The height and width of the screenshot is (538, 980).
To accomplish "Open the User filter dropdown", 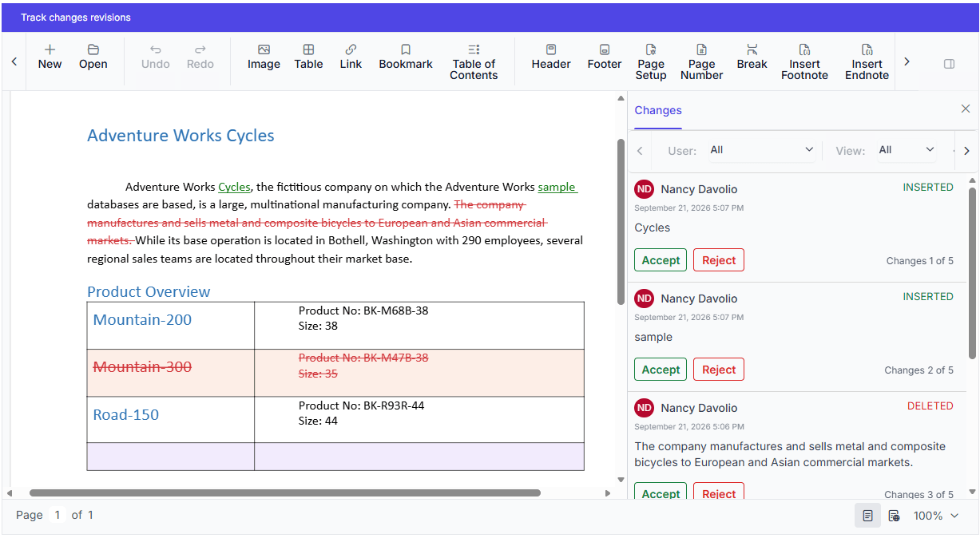I will 761,150.
